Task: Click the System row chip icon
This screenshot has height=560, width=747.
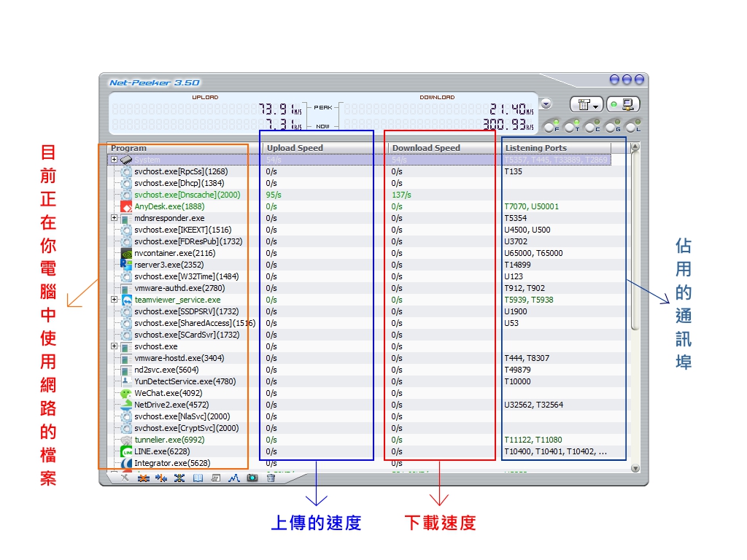Action: [126, 160]
